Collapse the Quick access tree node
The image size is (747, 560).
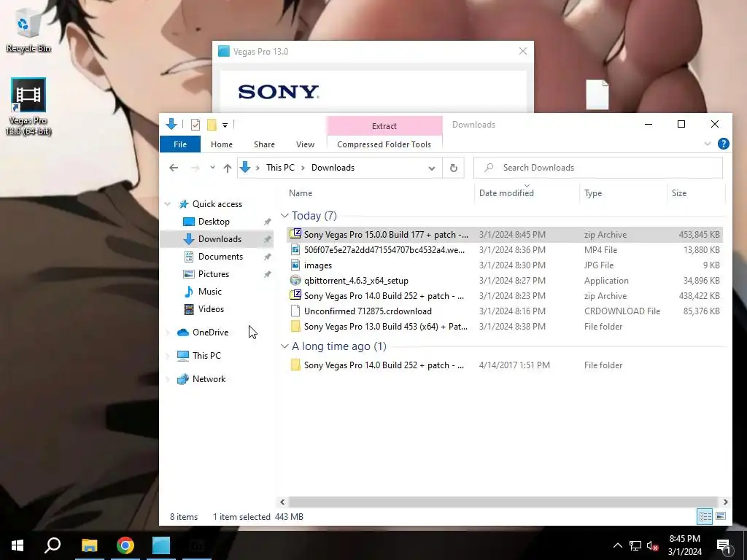(168, 204)
